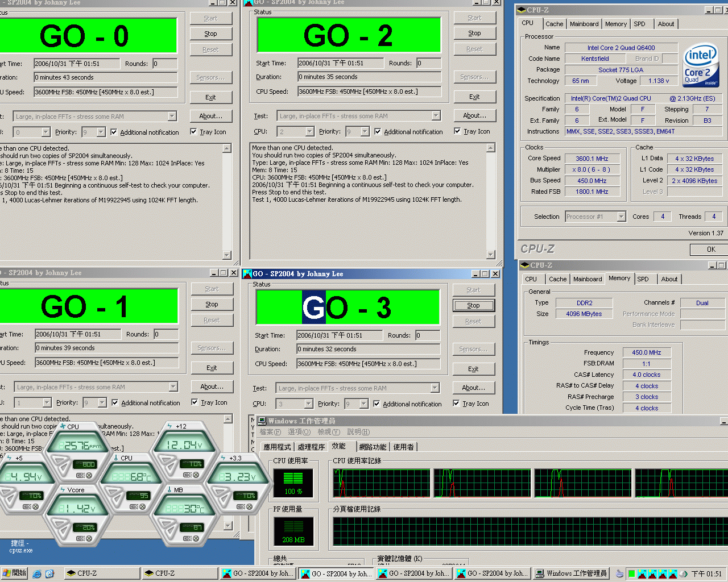Close the +5V voltage hexagon monitor
The image size is (728, 582).
(35, 506)
